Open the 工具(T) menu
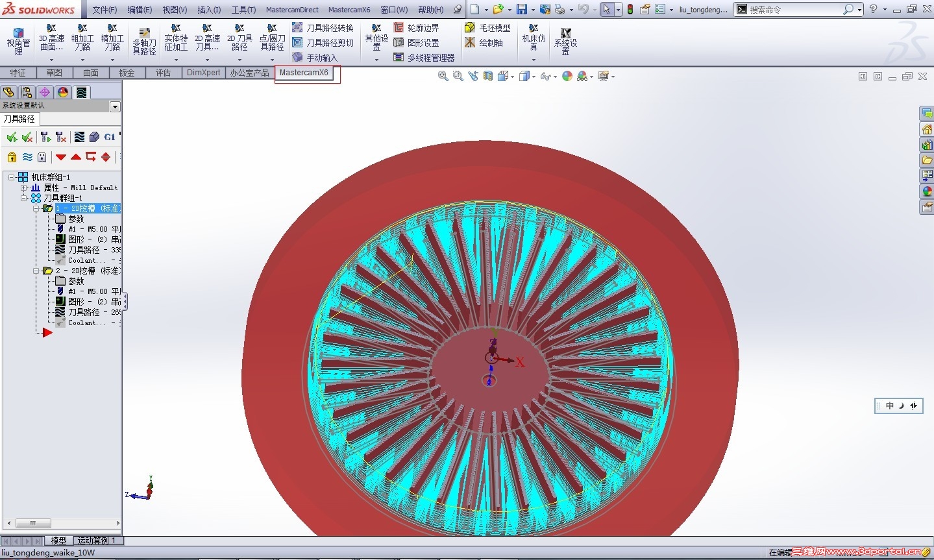934x560 pixels. (244, 10)
